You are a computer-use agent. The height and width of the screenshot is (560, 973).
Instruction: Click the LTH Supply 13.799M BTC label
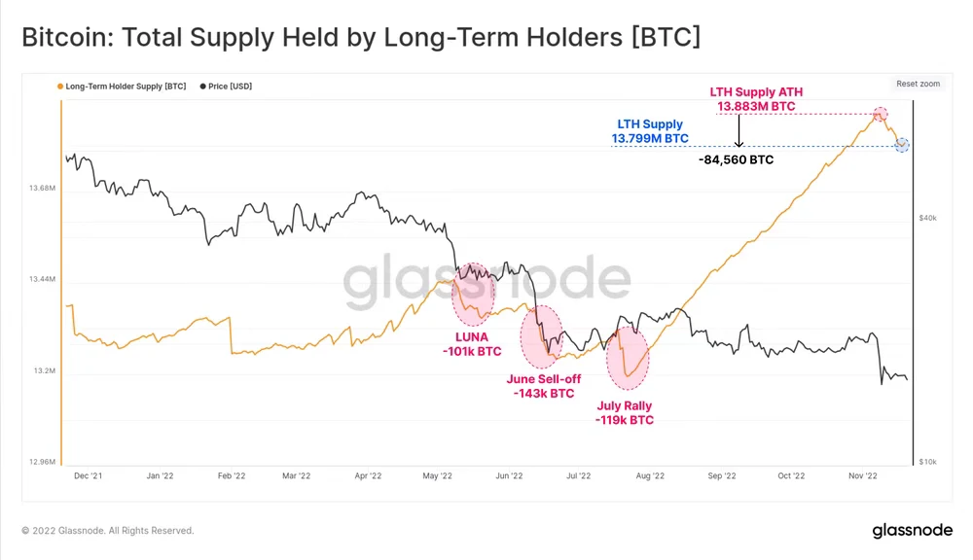[x=650, y=131]
